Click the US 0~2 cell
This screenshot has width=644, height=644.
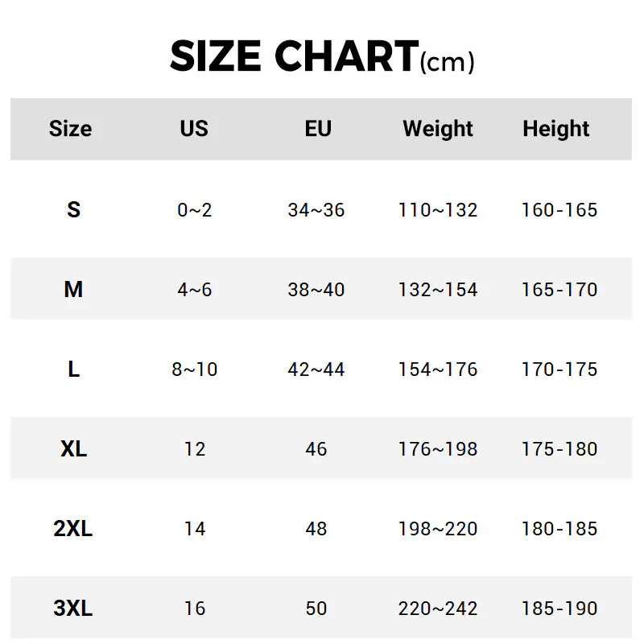195,210
